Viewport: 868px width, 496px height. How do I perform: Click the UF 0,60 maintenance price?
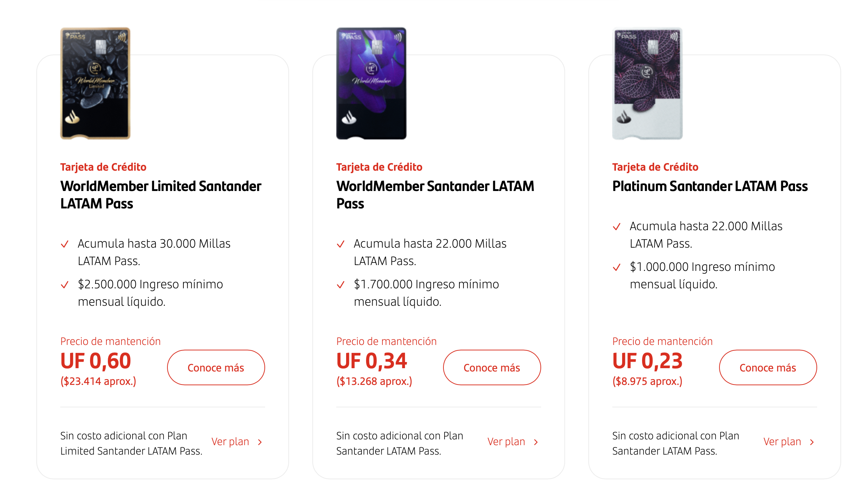pos(96,361)
